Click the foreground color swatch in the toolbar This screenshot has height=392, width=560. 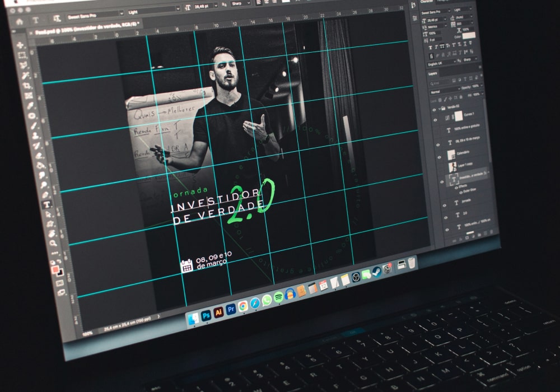55,269
